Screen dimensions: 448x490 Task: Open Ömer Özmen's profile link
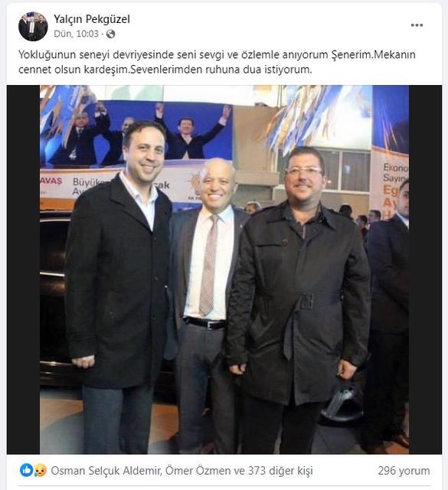[200, 470]
